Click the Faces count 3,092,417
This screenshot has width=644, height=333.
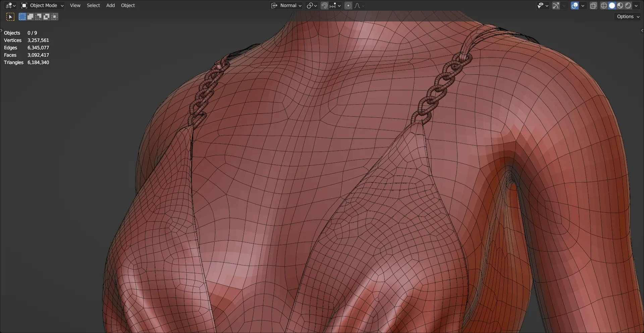coord(38,55)
